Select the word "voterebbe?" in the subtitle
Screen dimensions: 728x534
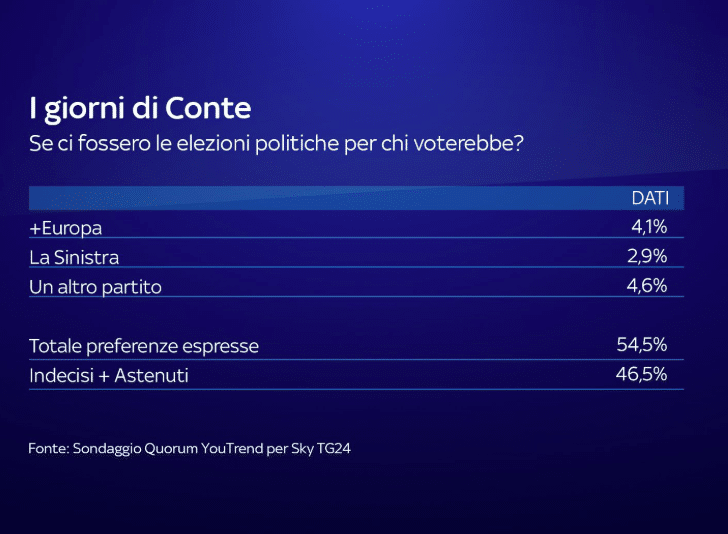point(474,143)
